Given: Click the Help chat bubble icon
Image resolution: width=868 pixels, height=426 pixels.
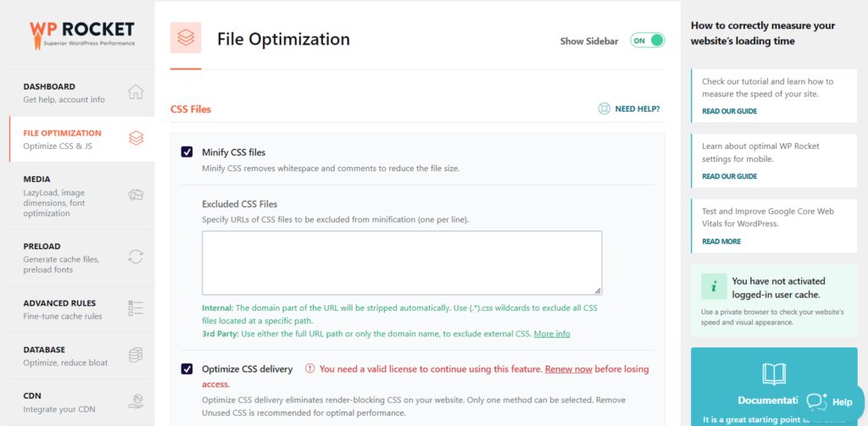Looking at the screenshot, I should (816, 401).
